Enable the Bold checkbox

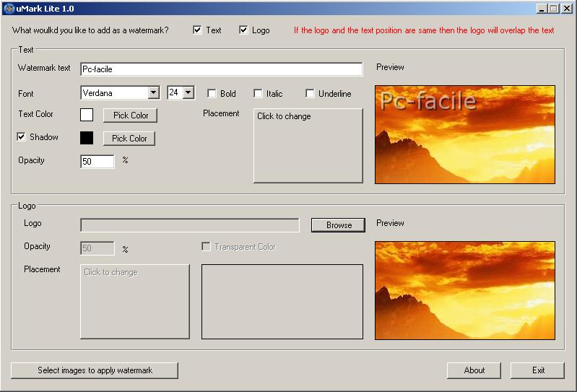coord(212,93)
